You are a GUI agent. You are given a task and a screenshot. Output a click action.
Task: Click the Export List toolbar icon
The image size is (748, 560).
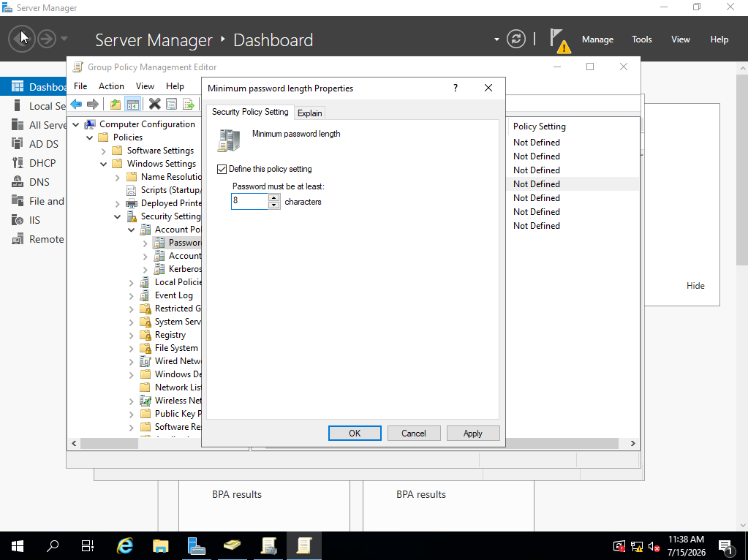point(189,104)
